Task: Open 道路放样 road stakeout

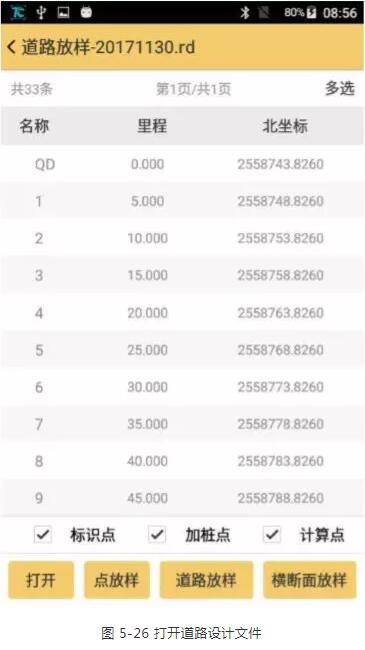Action: point(206,580)
